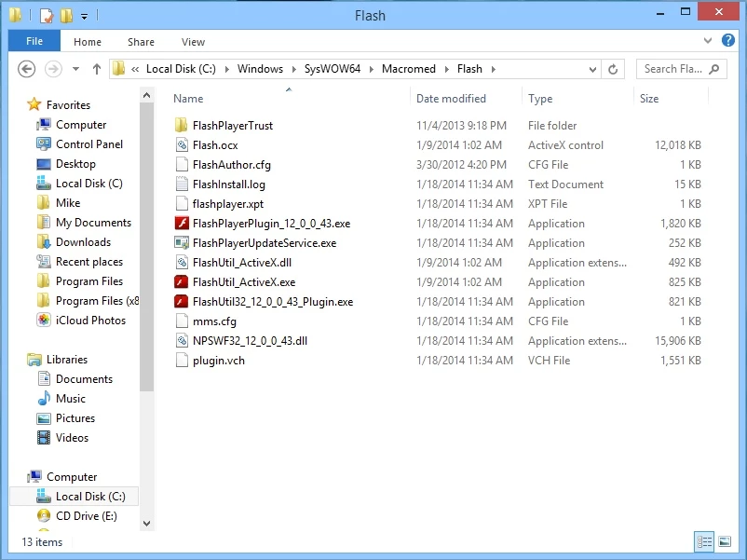Viewport: 747px width, 560px height.
Task: Open recent locations dropdown arrow
Action: (x=75, y=69)
